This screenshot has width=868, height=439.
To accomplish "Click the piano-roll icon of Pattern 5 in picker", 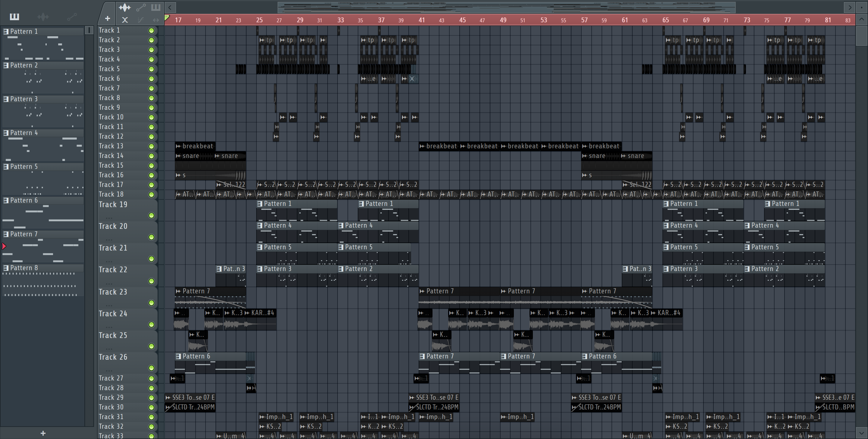I will pyautogui.click(x=6, y=166).
